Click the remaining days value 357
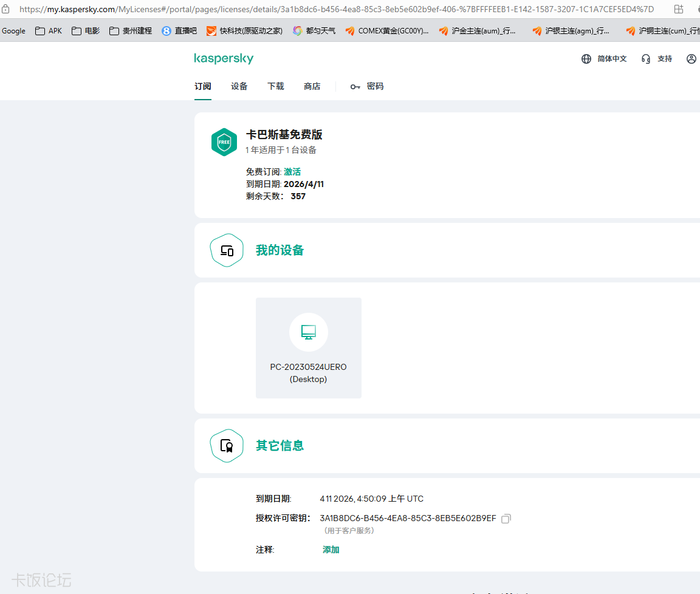 (298, 196)
